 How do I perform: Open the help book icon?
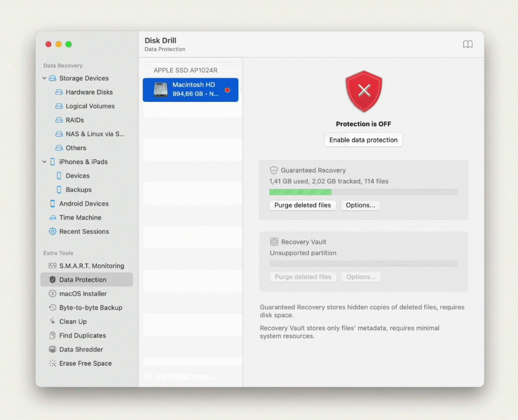click(468, 44)
